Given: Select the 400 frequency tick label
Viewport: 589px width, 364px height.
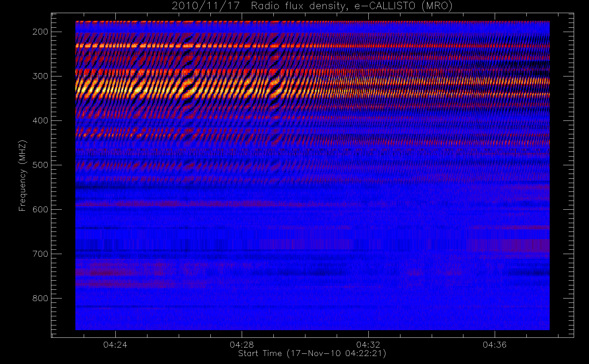Looking at the screenshot, I should 40,121.
